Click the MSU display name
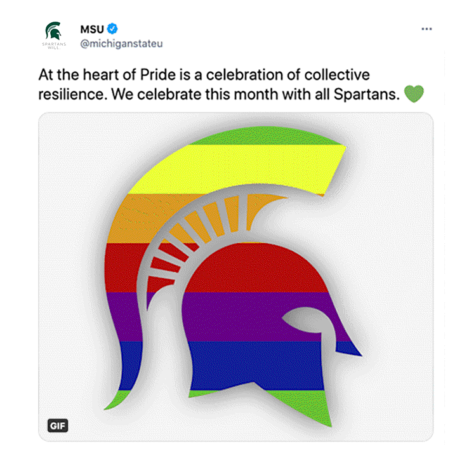Screen dimensions: 476x468 (x=92, y=29)
